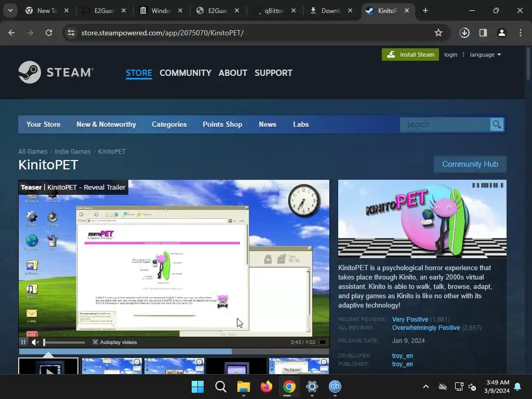Switch to the qBittorrent browser tab
532x399 pixels.
275,10
